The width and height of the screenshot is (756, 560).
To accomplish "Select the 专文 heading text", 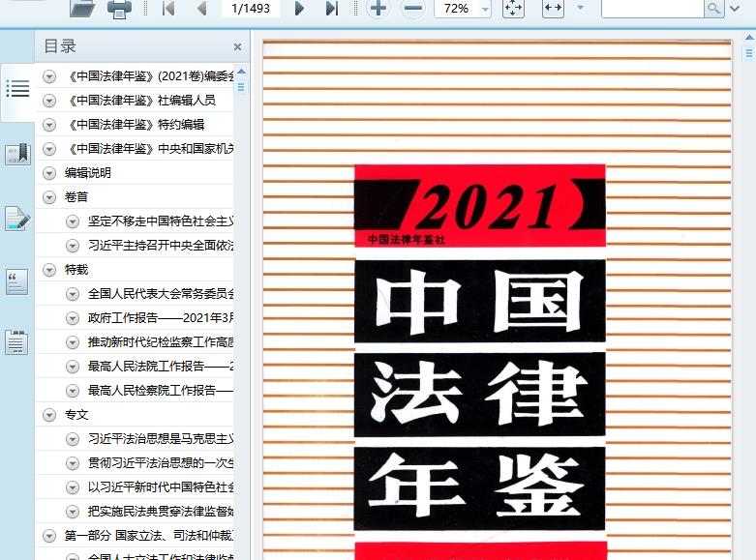I will 76,415.
